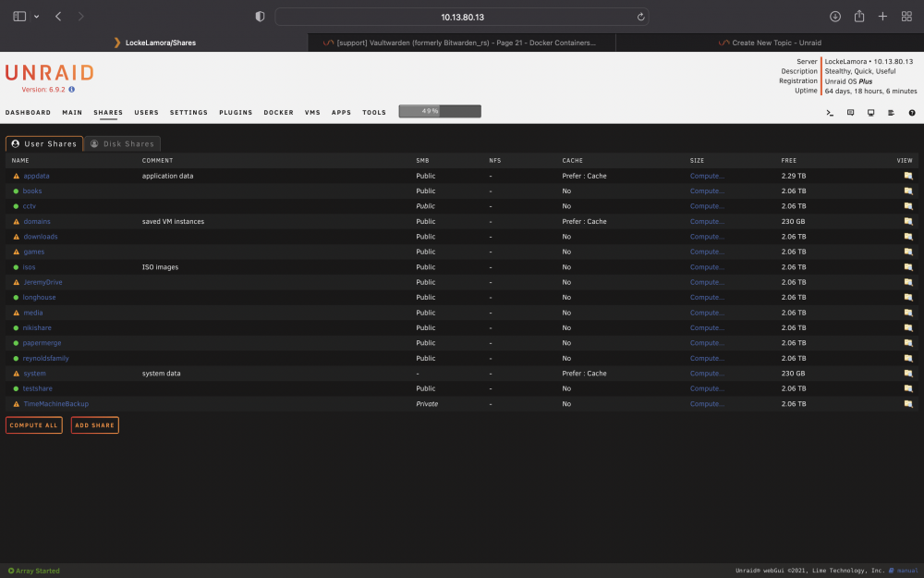Click the 'saved VM instances' comment
The width and height of the screenshot is (924, 578).
[173, 222]
